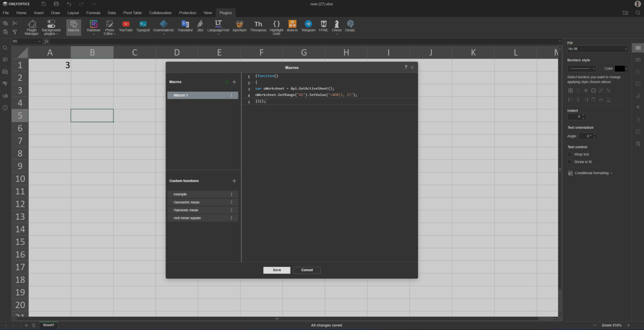Open the Pivot Table tab
The height and width of the screenshot is (330, 644).
coord(132,13)
